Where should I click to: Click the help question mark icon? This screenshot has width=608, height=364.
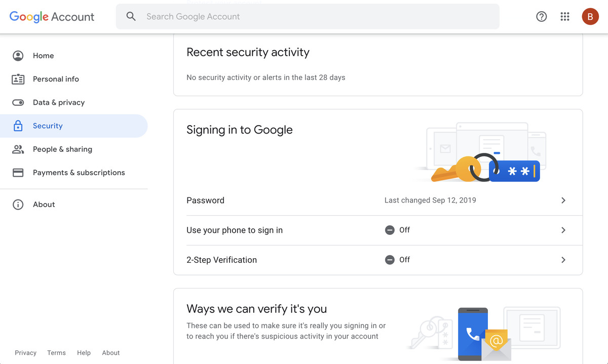541,17
